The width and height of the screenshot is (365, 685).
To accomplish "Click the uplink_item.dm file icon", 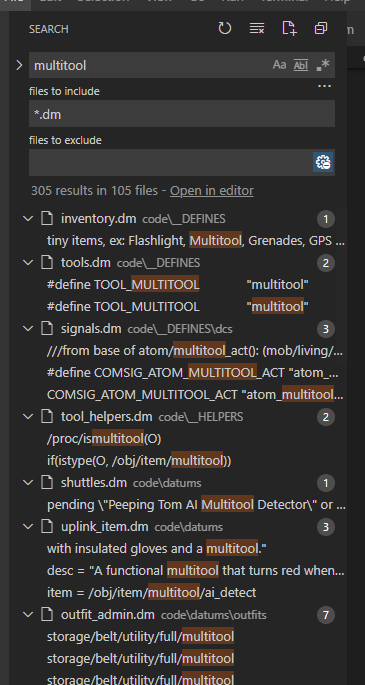I will tap(47, 526).
